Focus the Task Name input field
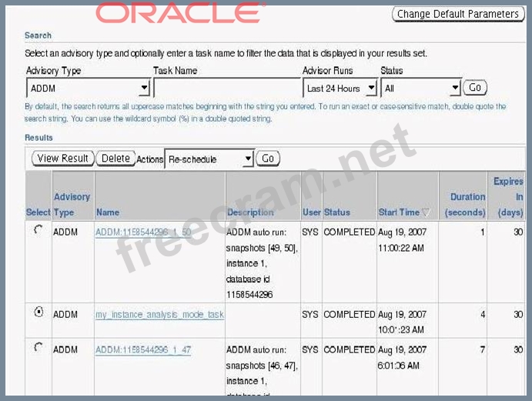The width and height of the screenshot is (532, 401). [x=227, y=88]
